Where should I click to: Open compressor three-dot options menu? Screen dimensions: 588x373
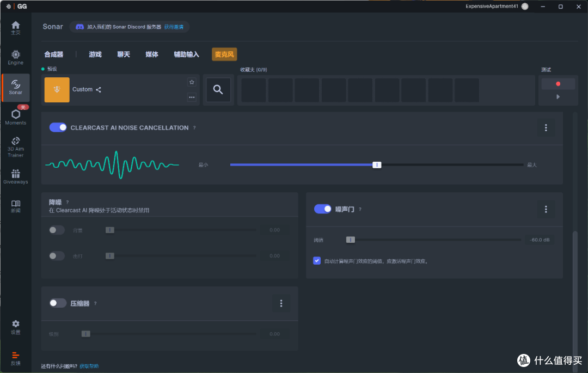(x=281, y=303)
